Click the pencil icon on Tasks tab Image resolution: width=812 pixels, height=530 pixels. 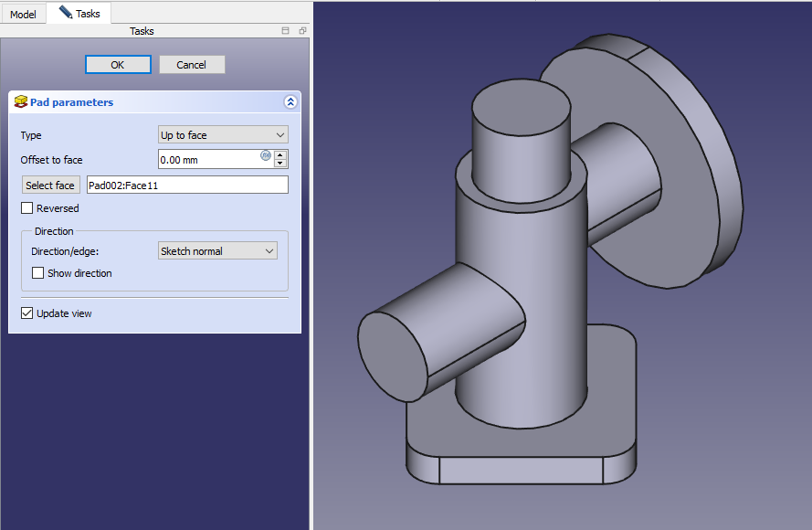coord(65,13)
